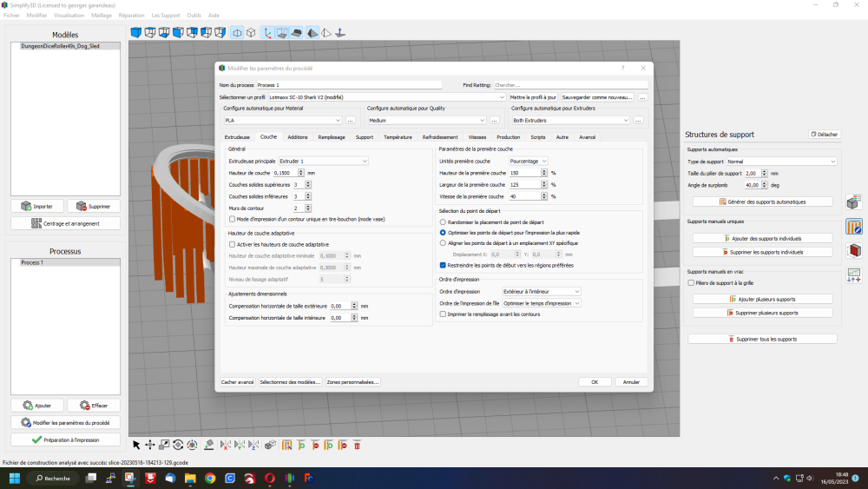Switch to the Température tab
868x489 pixels.
tap(398, 137)
